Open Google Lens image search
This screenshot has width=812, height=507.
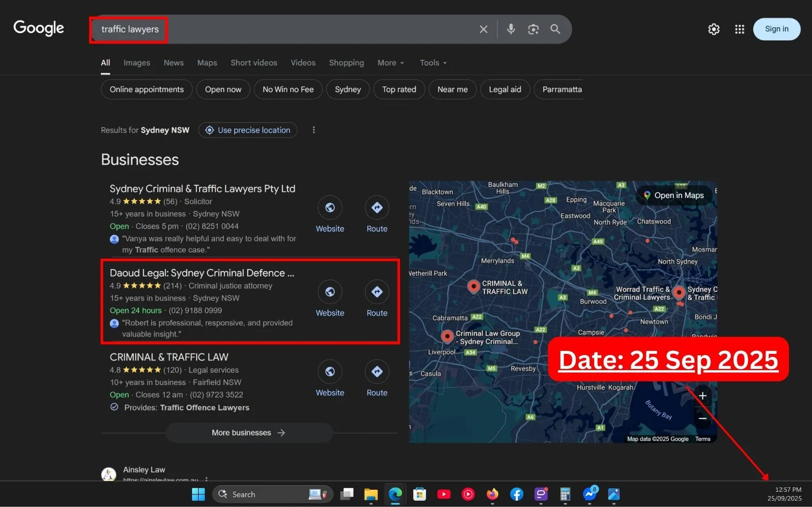[x=533, y=29]
